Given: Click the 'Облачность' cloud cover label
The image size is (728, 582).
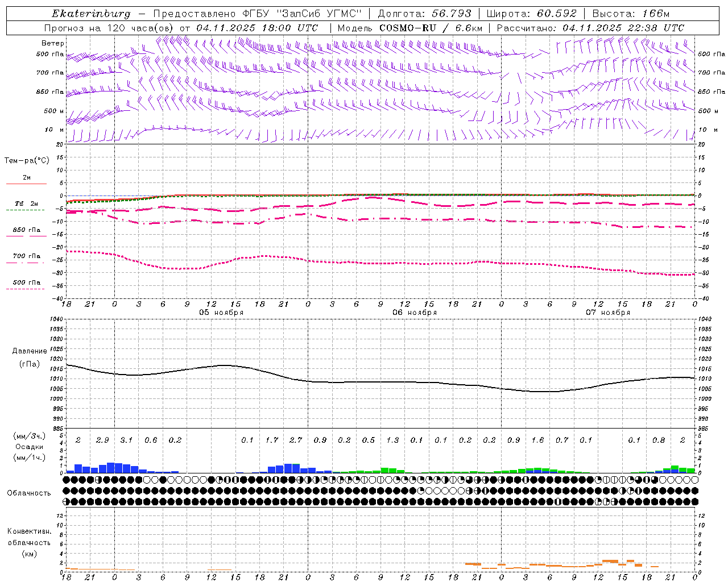Looking at the screenshot, I should pos(29,493).
